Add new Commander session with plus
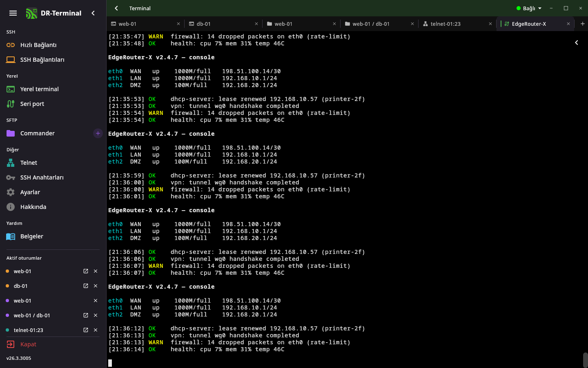The height and width of the screenshot is (368, 588). pyautogui.click(x=98, y=133)
